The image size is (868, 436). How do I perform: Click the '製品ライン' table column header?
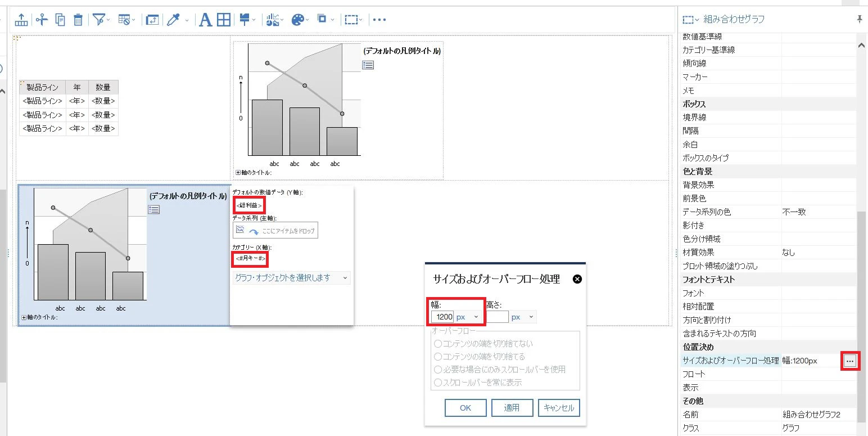pos(43,87)
